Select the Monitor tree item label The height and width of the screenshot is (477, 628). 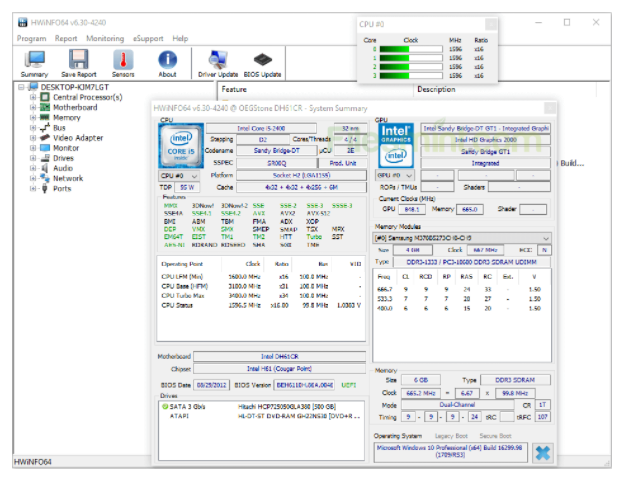[66, 148]
